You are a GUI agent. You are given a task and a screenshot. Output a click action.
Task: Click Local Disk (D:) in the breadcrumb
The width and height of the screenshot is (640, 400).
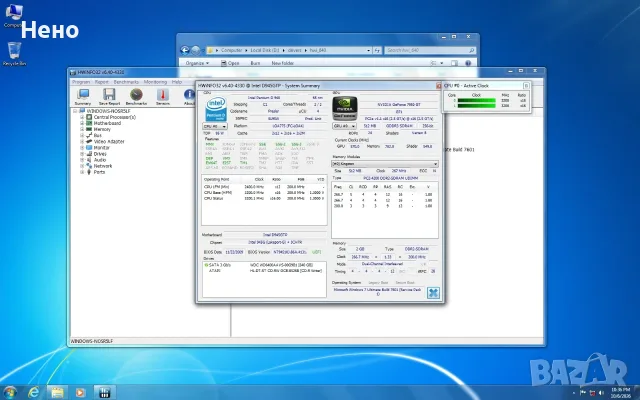[265, 50]
